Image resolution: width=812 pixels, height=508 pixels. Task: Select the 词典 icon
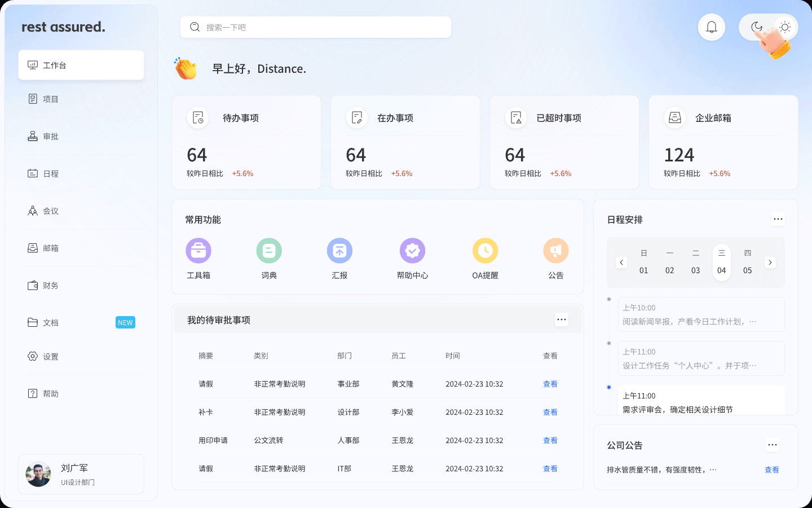point(269,250)
